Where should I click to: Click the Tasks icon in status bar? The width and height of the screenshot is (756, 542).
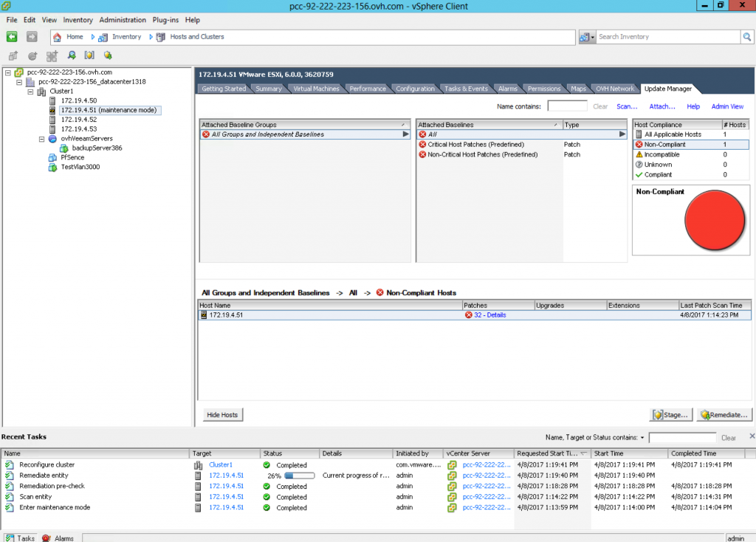(x=10, y=538)
